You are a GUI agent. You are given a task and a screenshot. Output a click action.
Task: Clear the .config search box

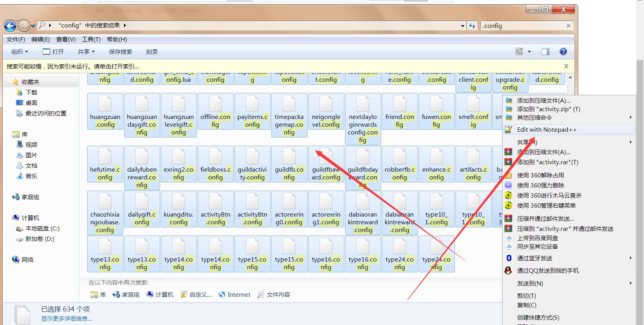(x=568, y=26)
